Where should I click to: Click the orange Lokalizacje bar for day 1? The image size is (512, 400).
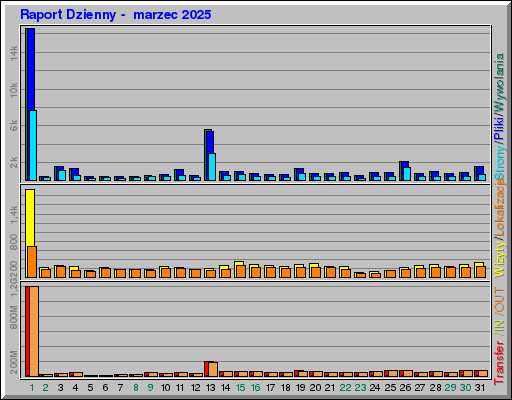[32, 262]
